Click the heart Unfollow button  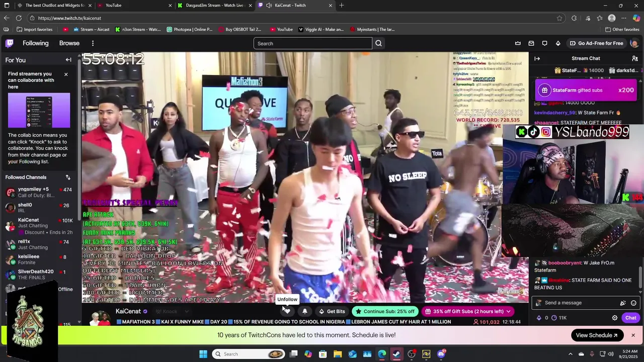[287, 311]
